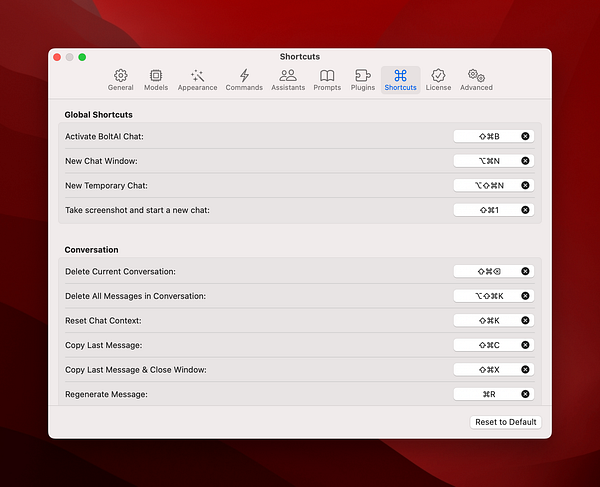Clear the New Temporary Chat shortcut

pyautogui.click(x=525, y=185)
